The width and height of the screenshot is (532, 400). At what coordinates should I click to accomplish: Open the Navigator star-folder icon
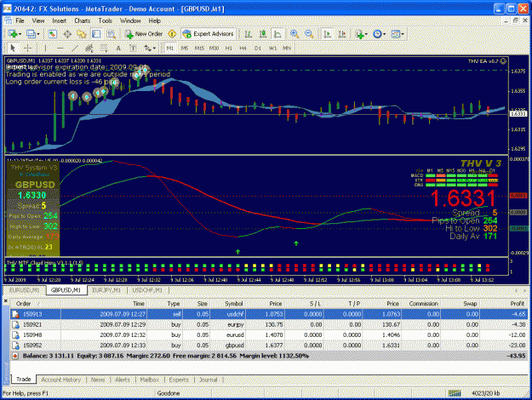(82, 34)
